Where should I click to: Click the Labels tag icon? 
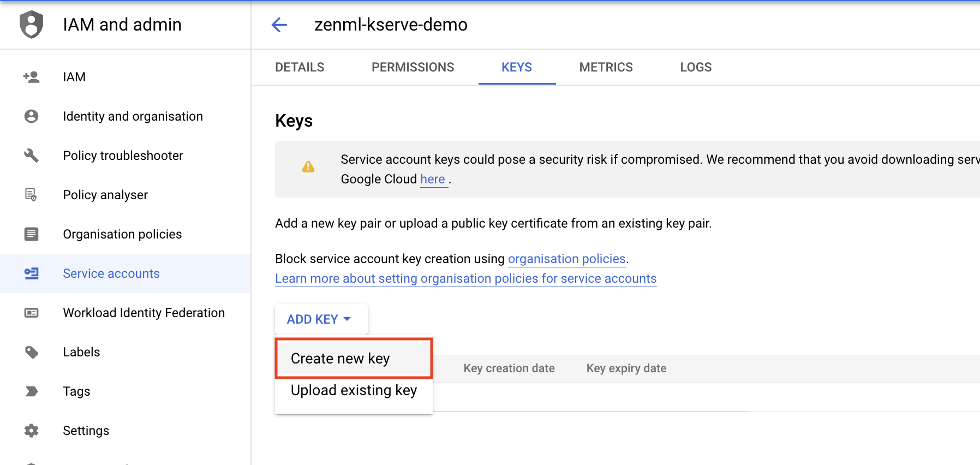point(31,352)
